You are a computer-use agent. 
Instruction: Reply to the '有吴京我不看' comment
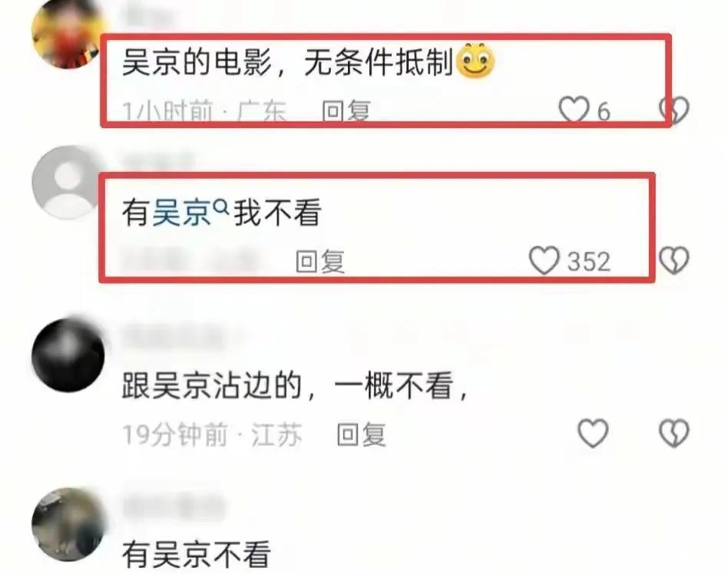[320, 261]
